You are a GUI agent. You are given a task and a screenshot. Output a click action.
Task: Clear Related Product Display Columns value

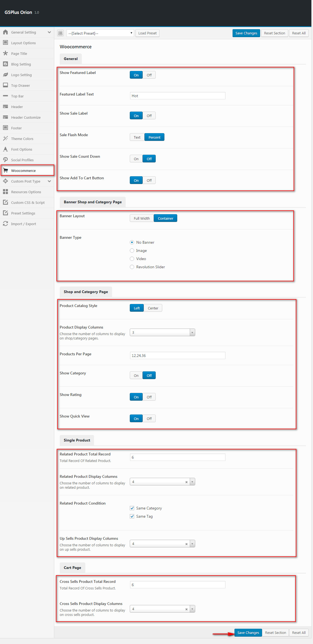186,482
